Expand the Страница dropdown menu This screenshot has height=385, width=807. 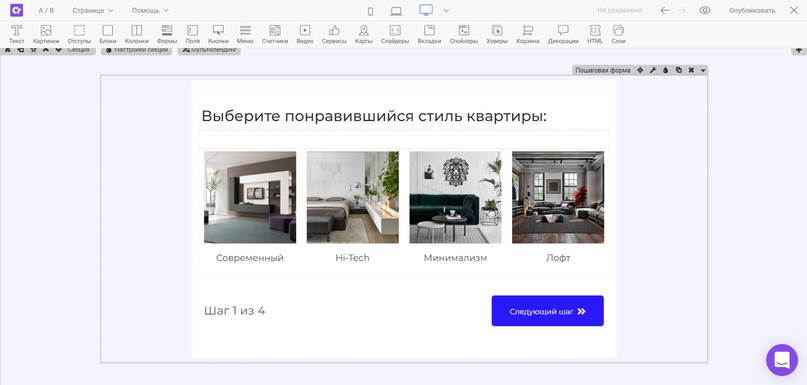(x=93, y=10)
